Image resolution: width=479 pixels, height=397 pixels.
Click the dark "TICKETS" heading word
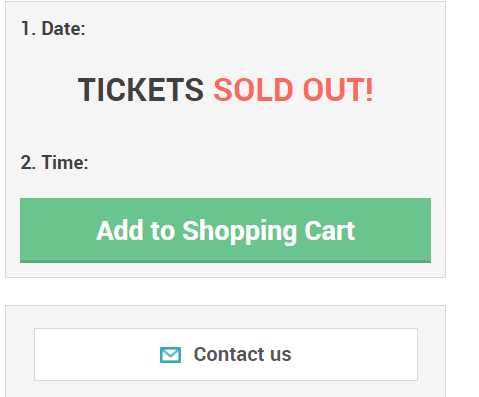pos(141,89)
